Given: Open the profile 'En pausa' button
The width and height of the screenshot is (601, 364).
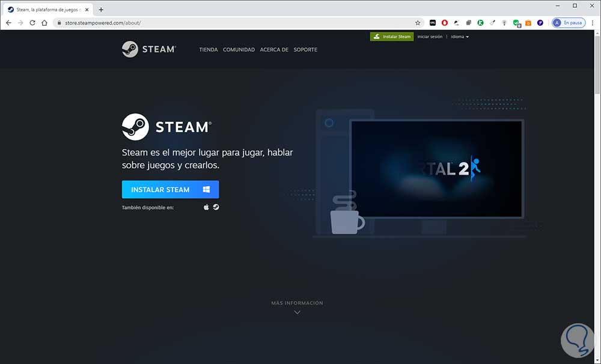Looking at the screenshot, I should pos(569,23).
